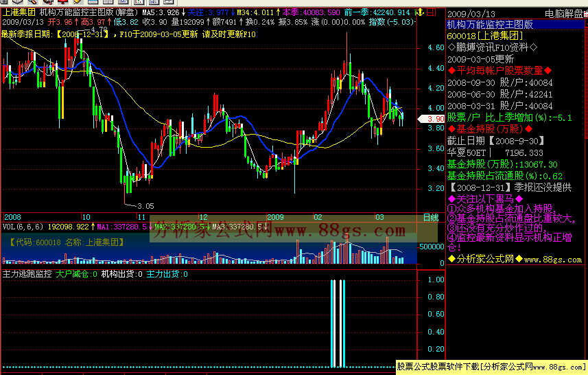This screenshot has height=375, width=588.
Task: Click the 股票/户 比上季增加(%):-5.1 line
Action: tap(510, 117)
